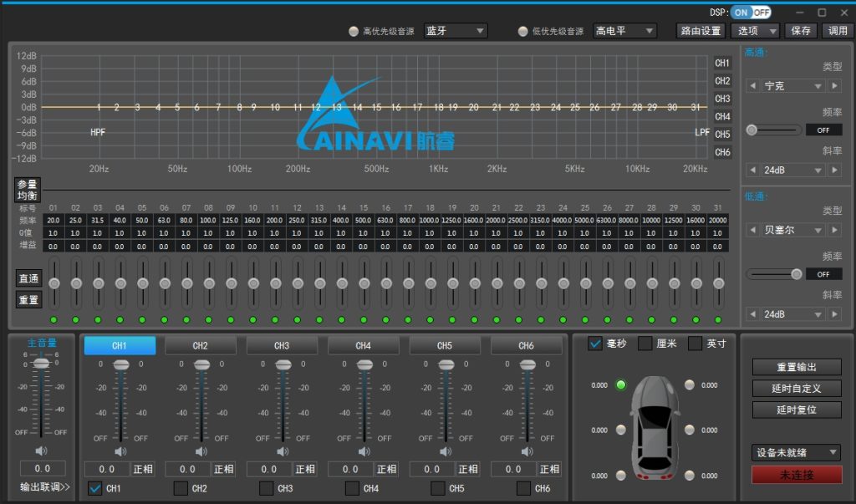Select previous high-pass (高通) filter type arrow

tap(753, 86)
